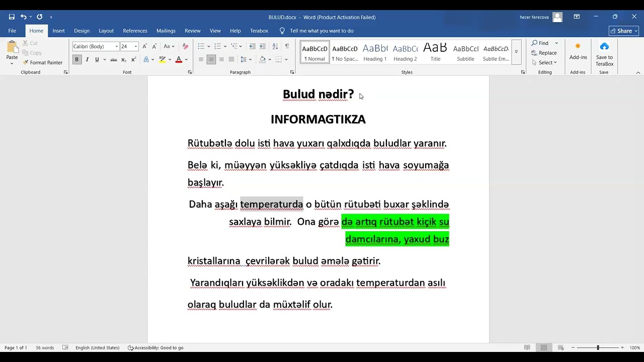Screen dimensions: 644x362
Task: Apply the Heading 1 style
Action: tap(375, 52)
